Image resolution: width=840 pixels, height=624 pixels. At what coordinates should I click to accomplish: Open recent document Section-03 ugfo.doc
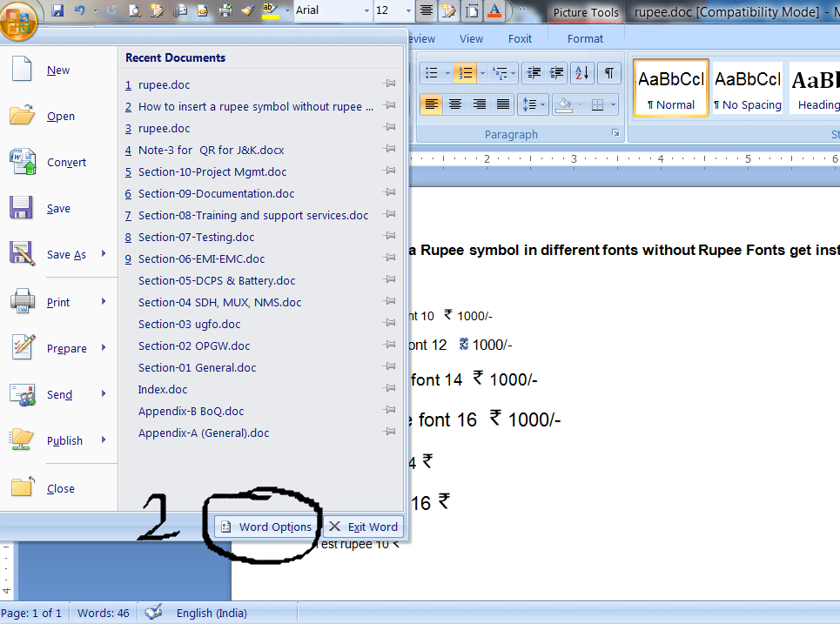pos(189,324)
